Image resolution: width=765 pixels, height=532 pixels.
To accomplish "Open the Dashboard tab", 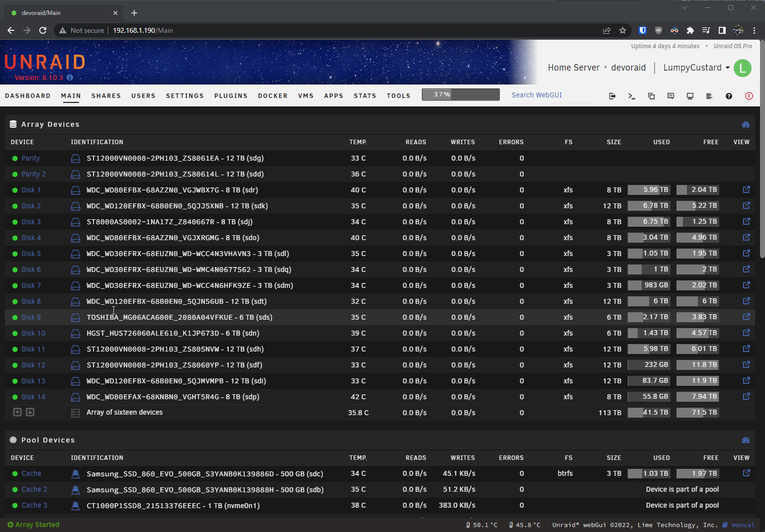I will click(28, 96).
